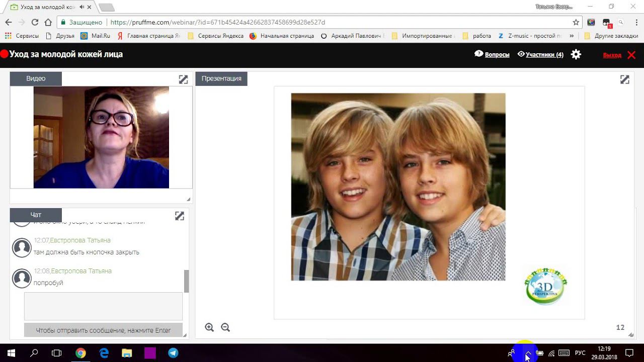Open the People icon in the taskbar
The image size is (644, 362).
coord(511,353)
